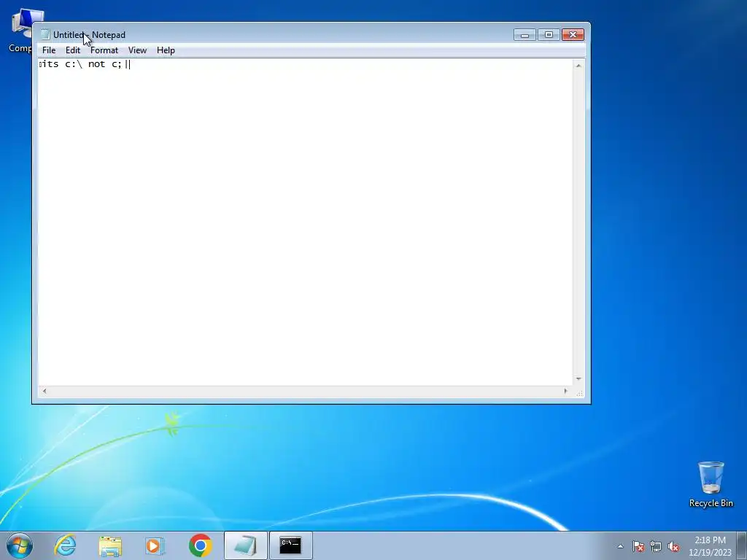Image resolution: width=747 pixels, height=560 pixels.
Task: Click the Show desktop button
Action: [742, 545]
